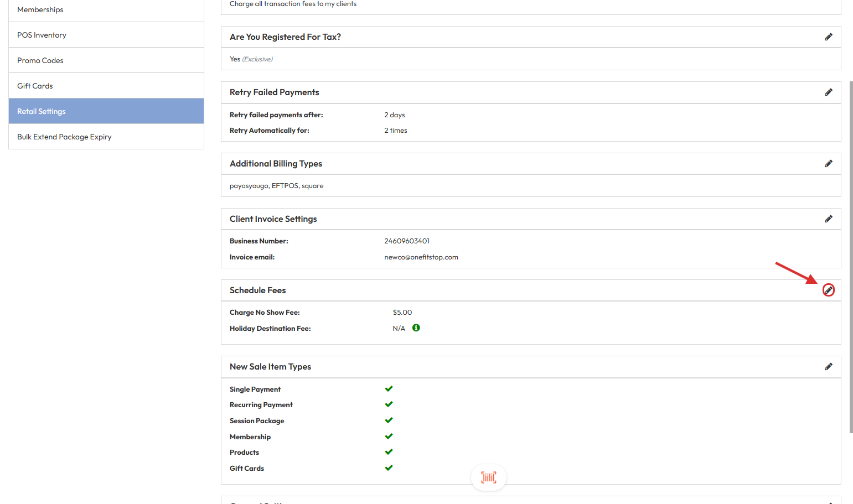Screen dimensions: 853x504
Task: Open Gift Cards sidebar page
Action: 106,86
